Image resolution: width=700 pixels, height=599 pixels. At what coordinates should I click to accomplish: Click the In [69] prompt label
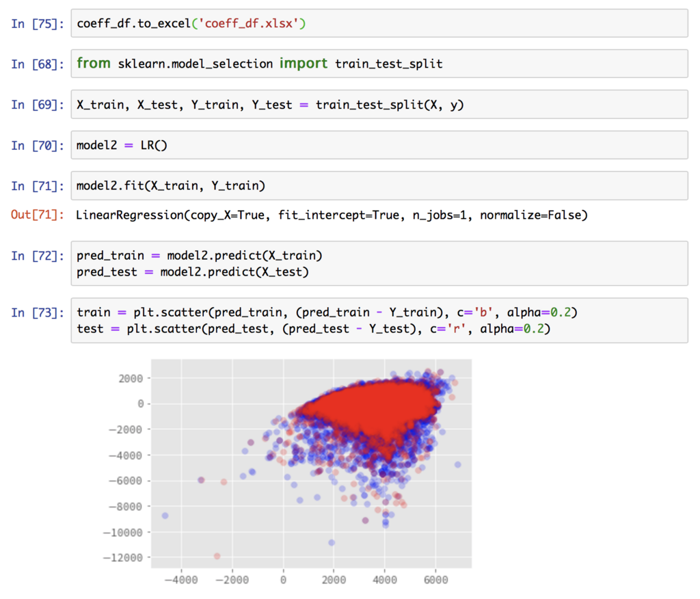pos(38,105)
